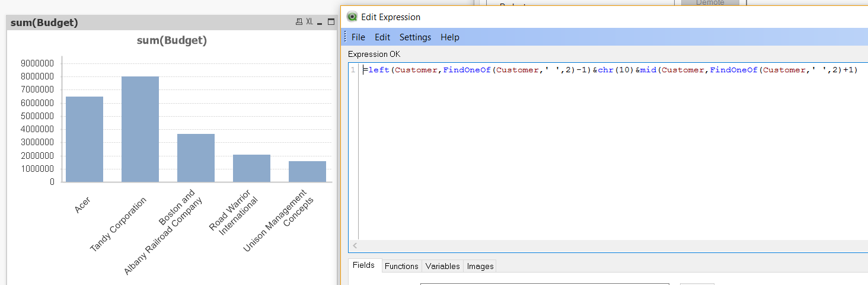Select the Tandy Corporation bar

[140, 129]
